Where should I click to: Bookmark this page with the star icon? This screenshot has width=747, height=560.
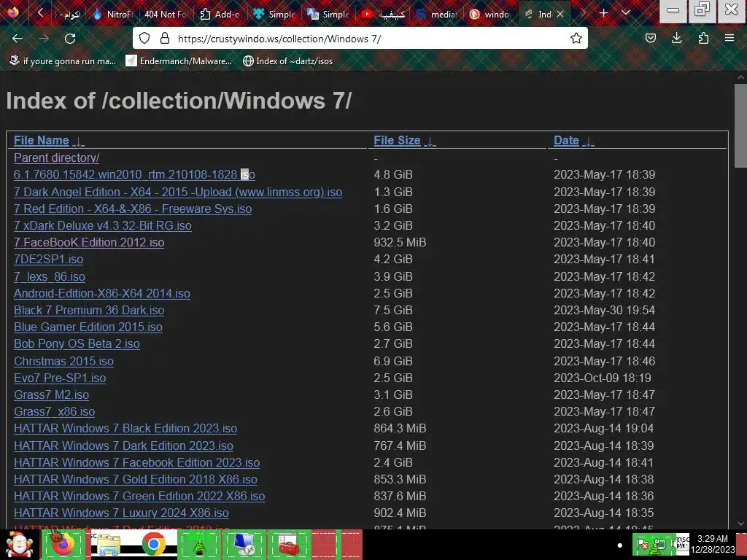tap(576, 39)
